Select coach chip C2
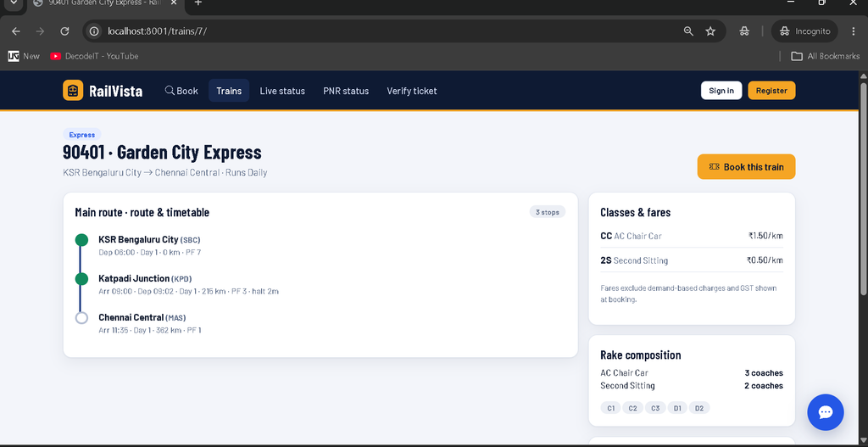This screenshot has height=447, width=868. click(x=632, y=408)
